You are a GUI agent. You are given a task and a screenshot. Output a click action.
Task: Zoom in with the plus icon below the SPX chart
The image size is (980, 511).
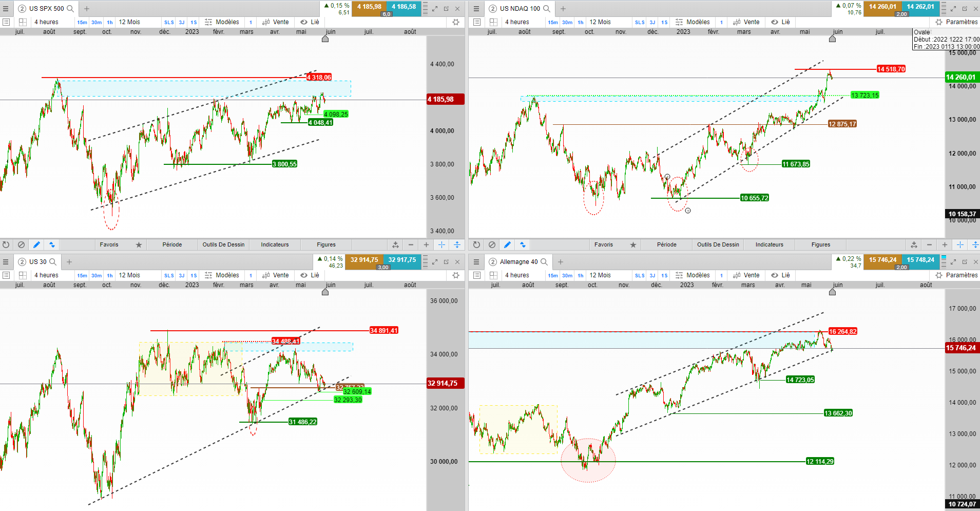(426, 245)
